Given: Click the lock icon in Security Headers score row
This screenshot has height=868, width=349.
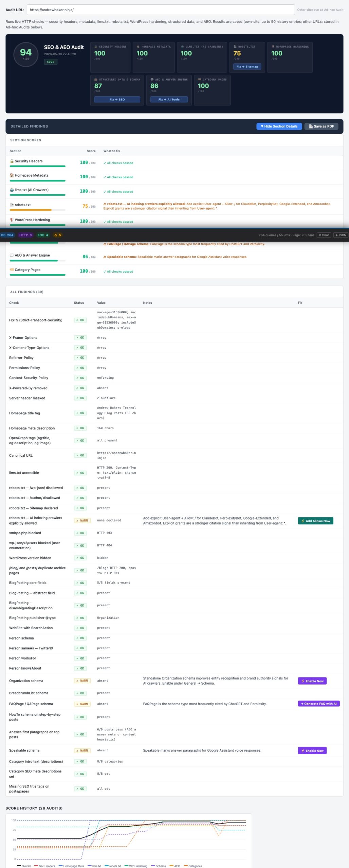Looking at the screenshot, I should pos(12,161).
